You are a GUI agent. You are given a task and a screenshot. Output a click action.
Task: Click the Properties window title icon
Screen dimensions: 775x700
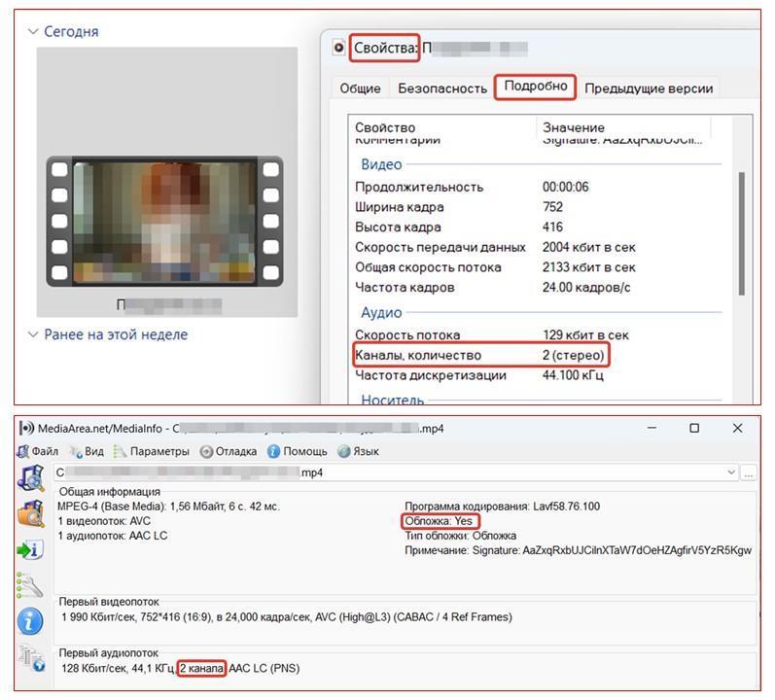(x=338, y=48)
